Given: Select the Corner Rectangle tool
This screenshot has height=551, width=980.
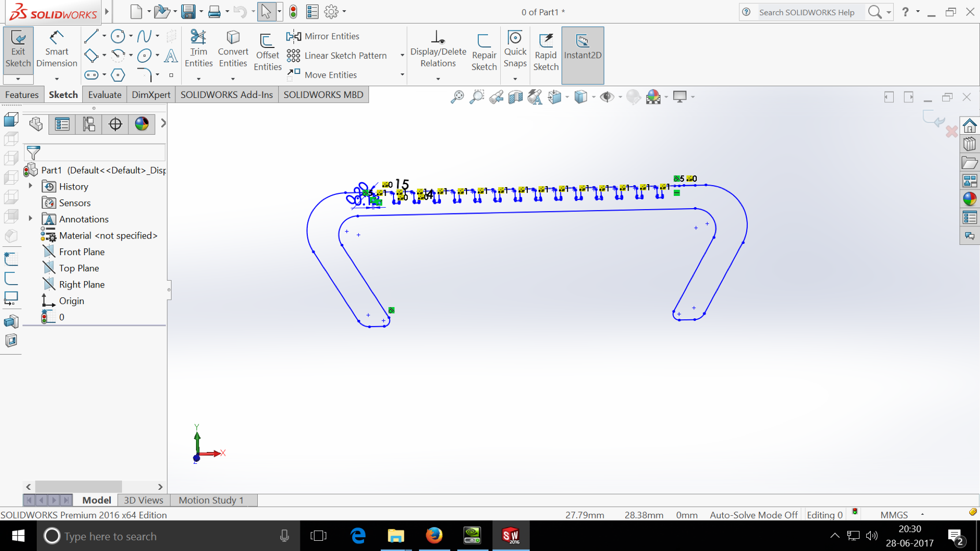Looking at the screenshot, I should 91,55.
